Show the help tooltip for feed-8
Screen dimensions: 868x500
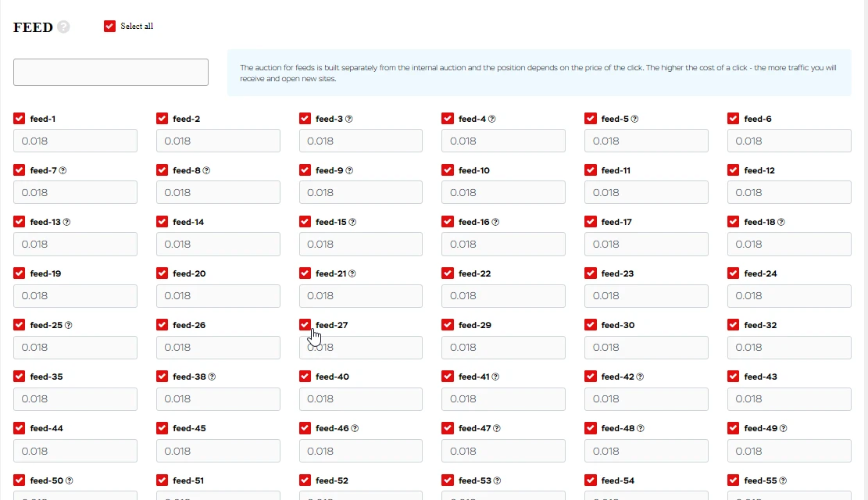[x=206, y=170]
